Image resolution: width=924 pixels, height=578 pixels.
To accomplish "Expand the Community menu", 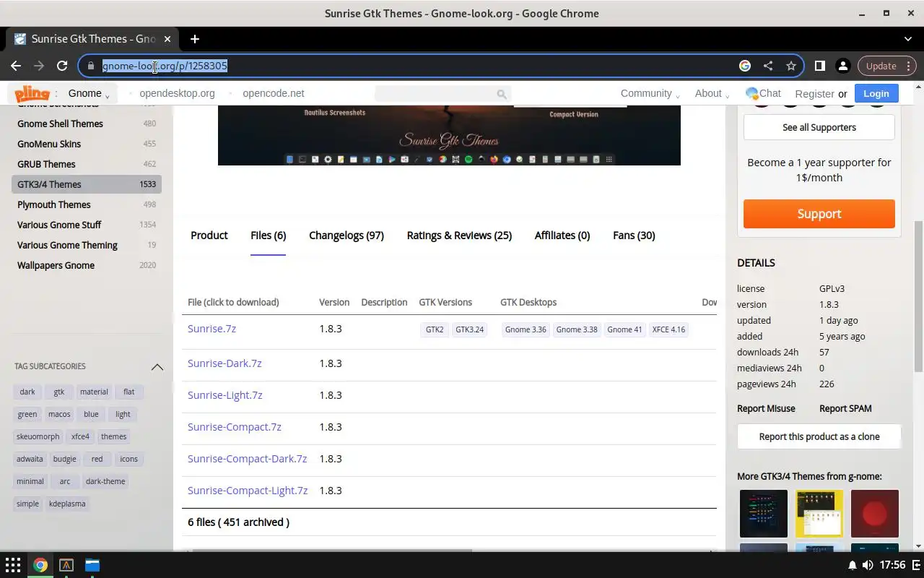I will coord(650,93).
